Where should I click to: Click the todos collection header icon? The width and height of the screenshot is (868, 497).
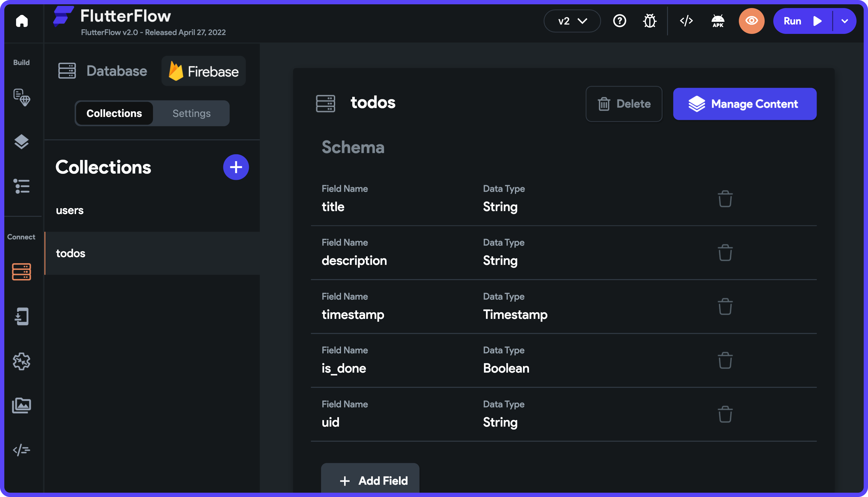click(325, 103)
